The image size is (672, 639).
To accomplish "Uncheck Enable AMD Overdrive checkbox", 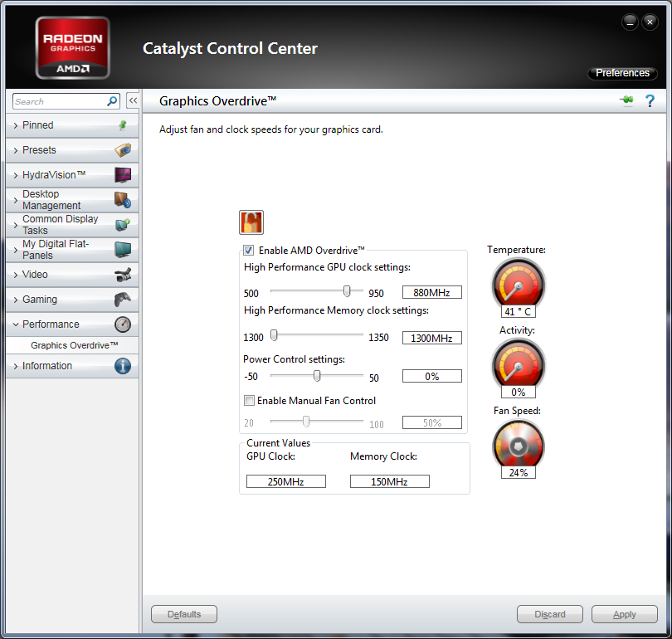I will click(248, 251).
